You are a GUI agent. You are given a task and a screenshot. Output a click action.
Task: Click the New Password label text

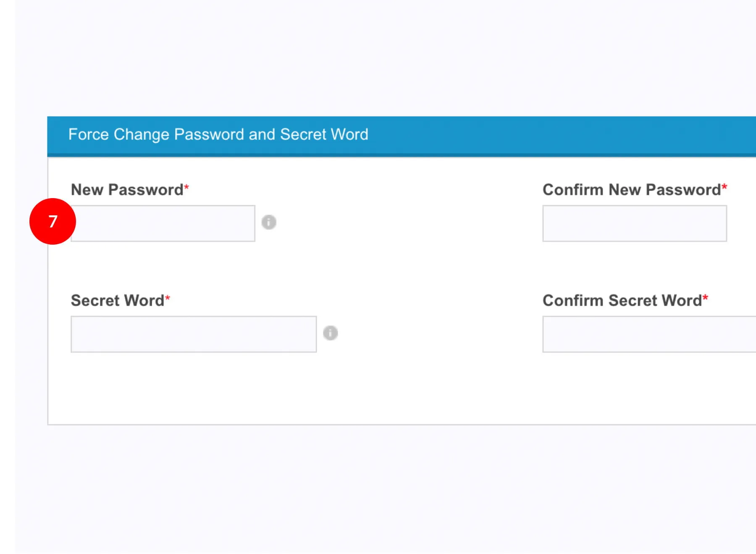tap(127, 190)
